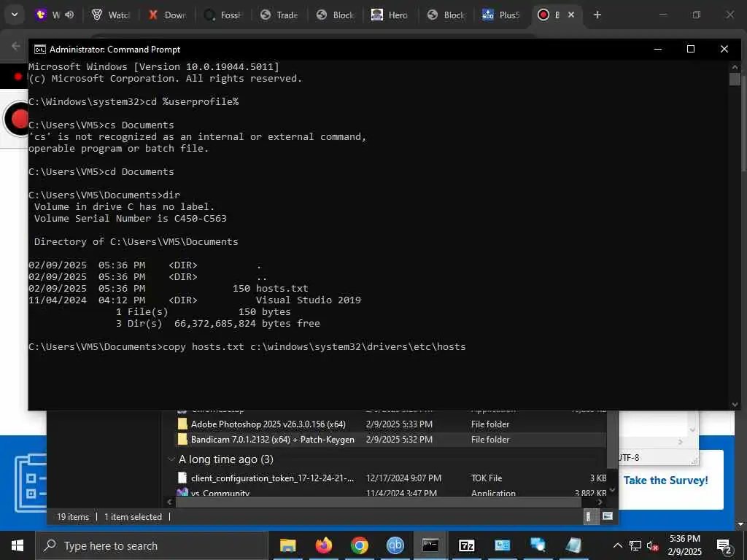
Task: Switch to the FossH browser tab
Action: coord(223,15)
